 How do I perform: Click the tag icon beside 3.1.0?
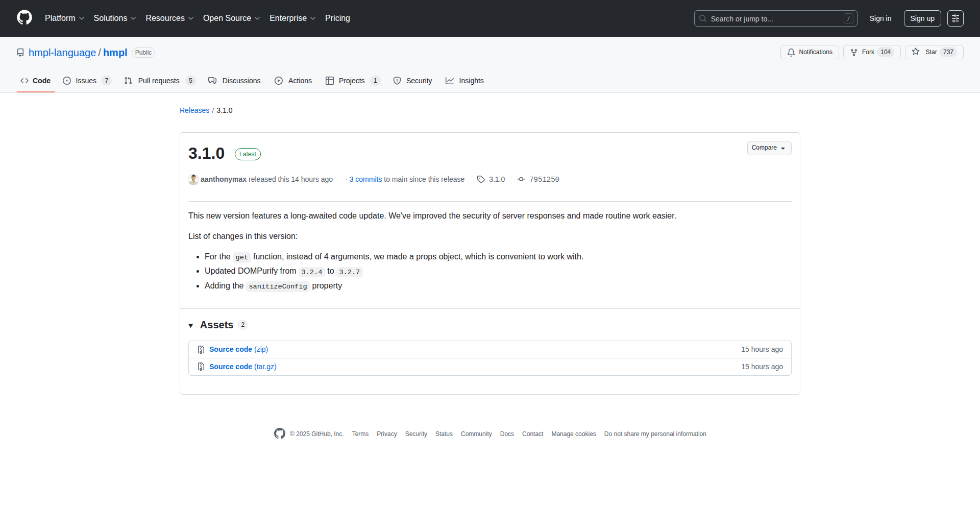(480, 179)
